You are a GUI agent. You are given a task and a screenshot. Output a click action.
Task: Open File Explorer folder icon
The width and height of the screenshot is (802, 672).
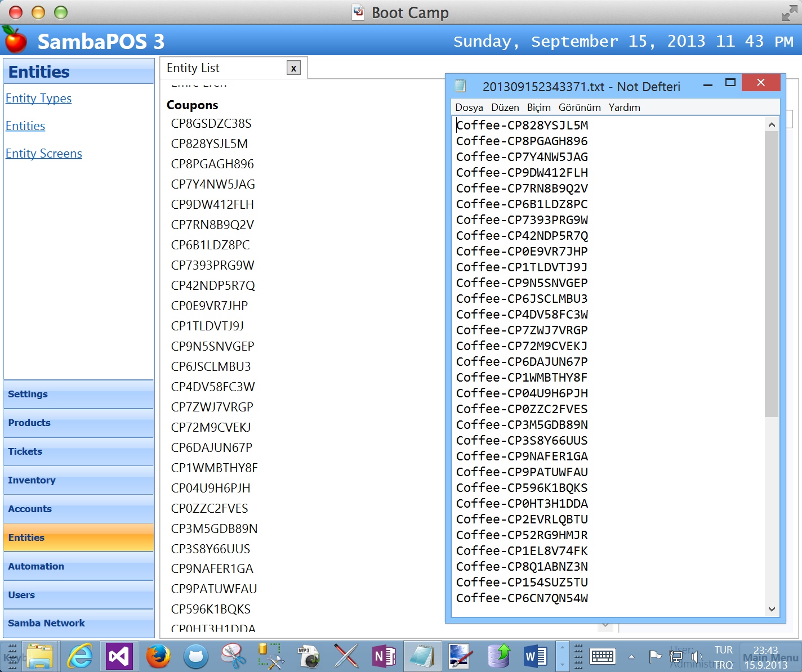pyautogui.click(x=39, y=656)
